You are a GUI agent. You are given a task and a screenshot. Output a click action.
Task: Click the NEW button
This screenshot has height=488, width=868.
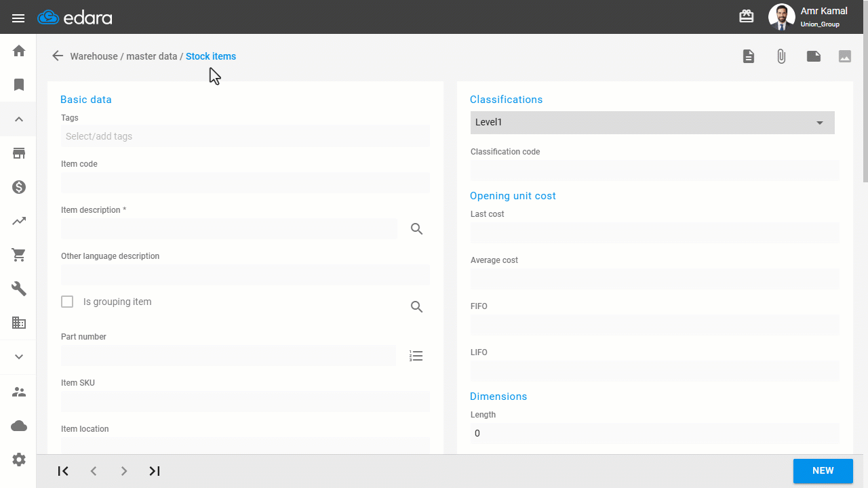click(x=823, y=471)
